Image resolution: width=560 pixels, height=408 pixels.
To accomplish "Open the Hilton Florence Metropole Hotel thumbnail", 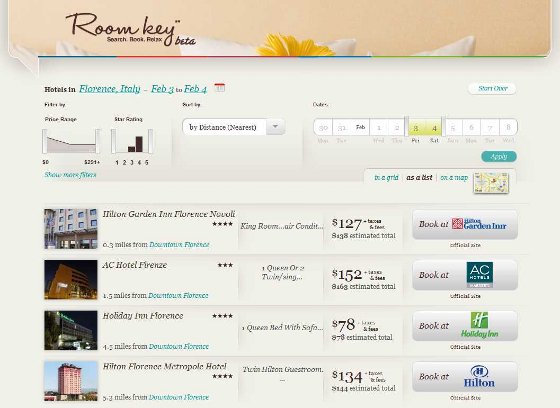I will pyautogui.click(x=71, y=381).
